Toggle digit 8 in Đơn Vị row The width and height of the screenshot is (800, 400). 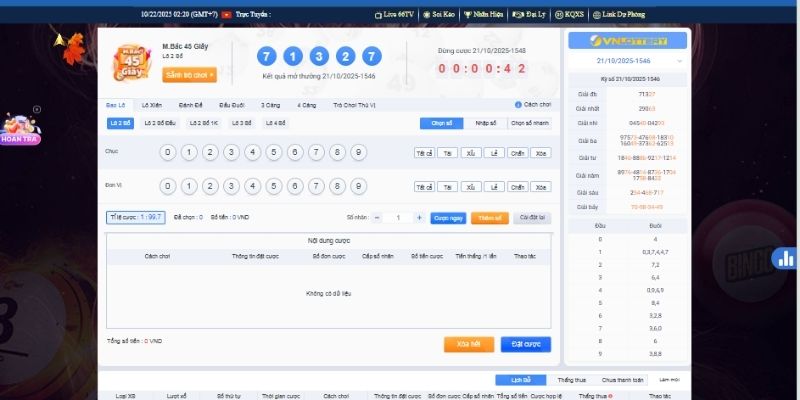click(x=337, y=186)
